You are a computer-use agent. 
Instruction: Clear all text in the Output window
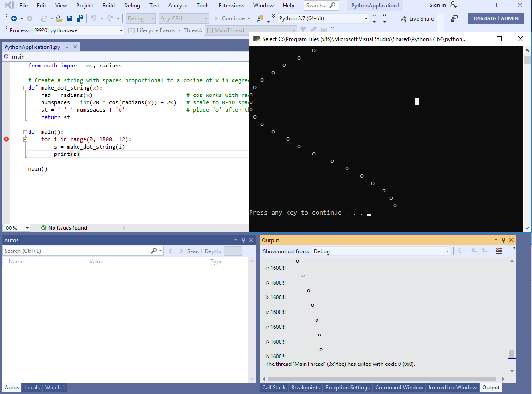(x=498, y=251)
